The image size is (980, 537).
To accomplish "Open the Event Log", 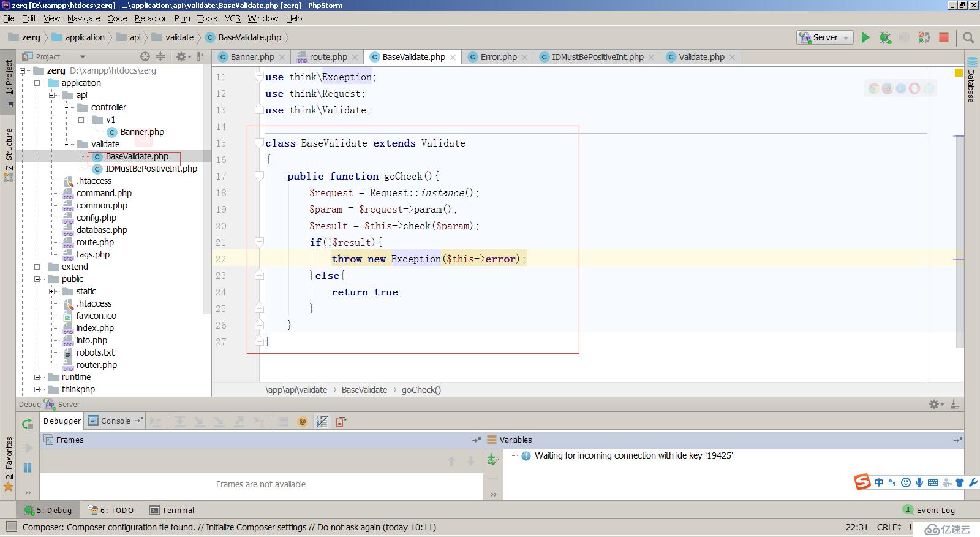I will [x=929, y=510].
